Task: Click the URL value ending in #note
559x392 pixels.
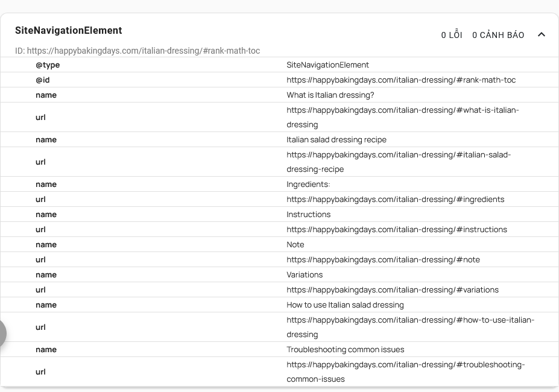Action: point(383,259)
